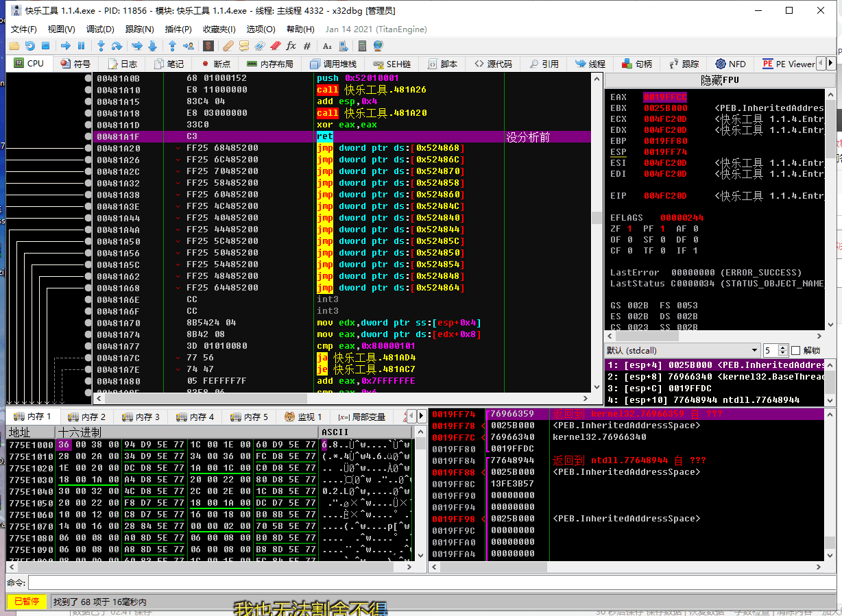Switch to the 源代码 tab
Viewport: 842px width, 616px height.
coord(493,64)
